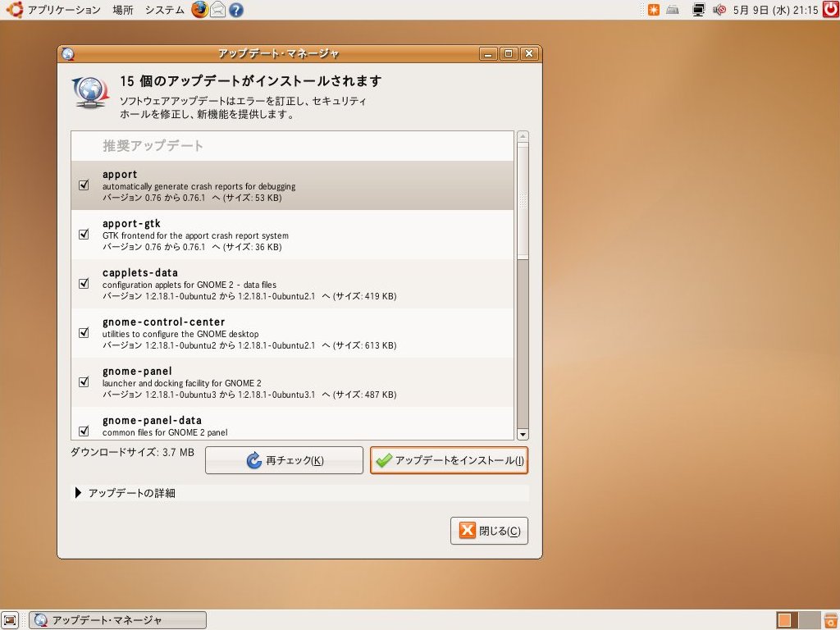The width and height of the screenshot is (840, 630).
Task: Deselect the gnome-panel update checkbox
Action: [84, 382]
